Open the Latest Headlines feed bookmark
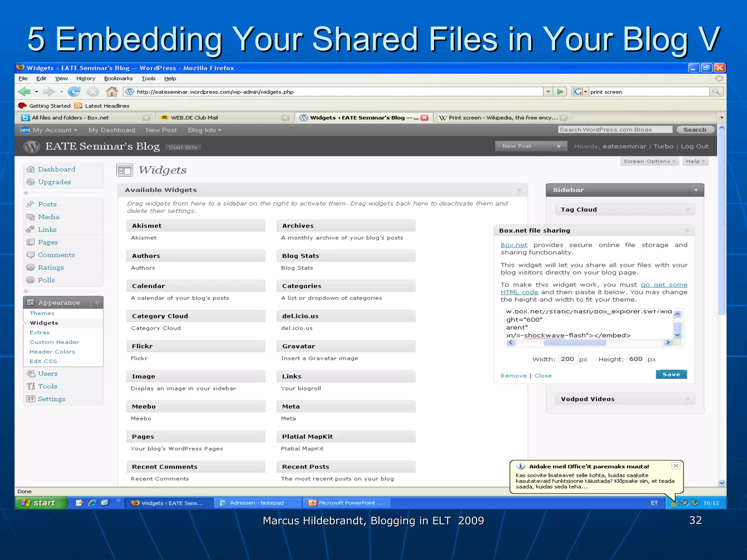 [x=102, y=106]
